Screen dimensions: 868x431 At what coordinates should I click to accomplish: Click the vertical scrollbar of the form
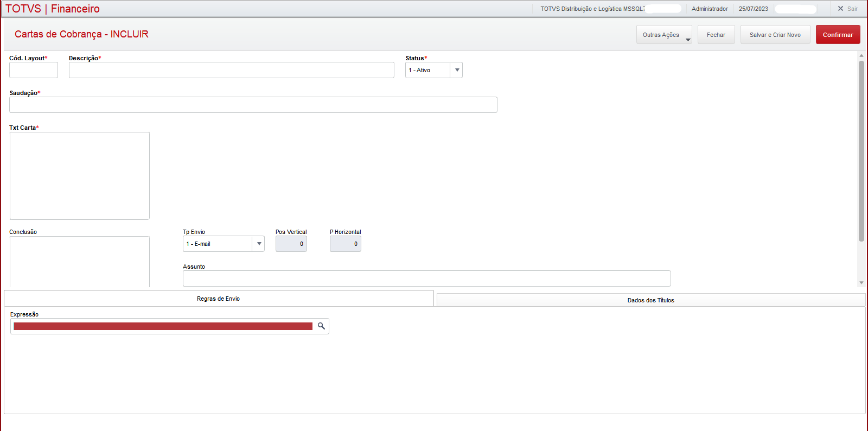point(861,151)
